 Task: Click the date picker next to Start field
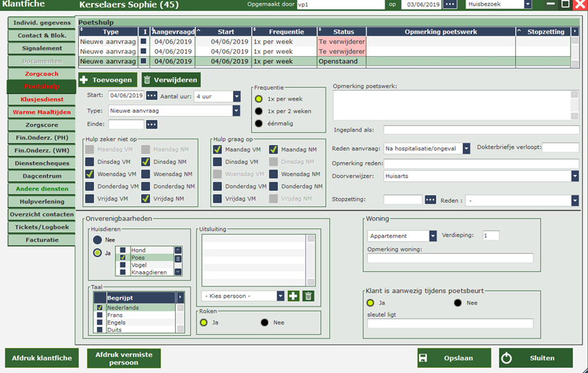pos(151,95)
